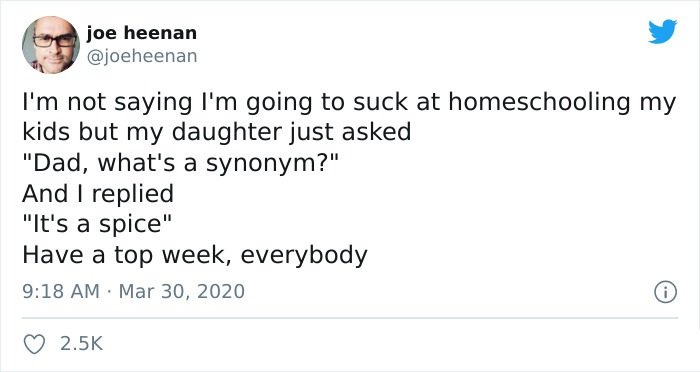Click the line "And I replied"
700x372 pixels.
tap(98, 194)
